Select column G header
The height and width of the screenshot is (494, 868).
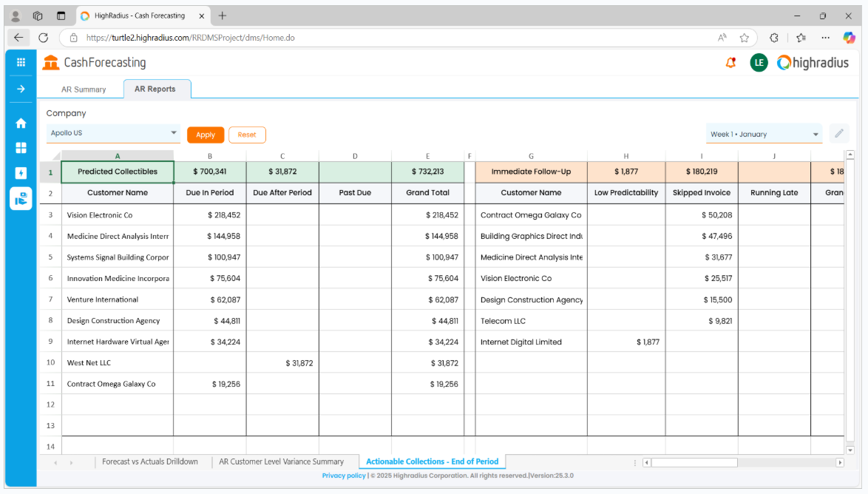pos(531,156)
